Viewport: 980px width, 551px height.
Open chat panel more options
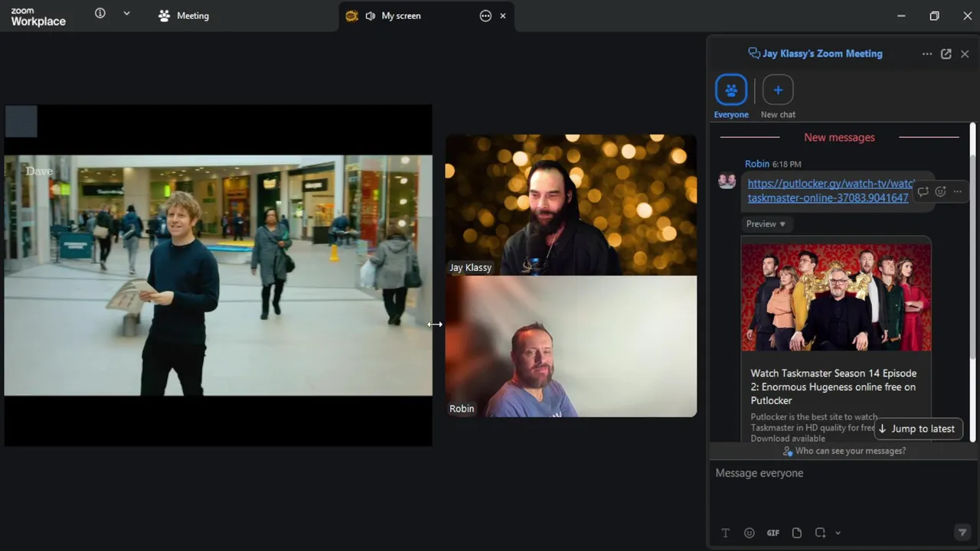click(x=927, y=54)
